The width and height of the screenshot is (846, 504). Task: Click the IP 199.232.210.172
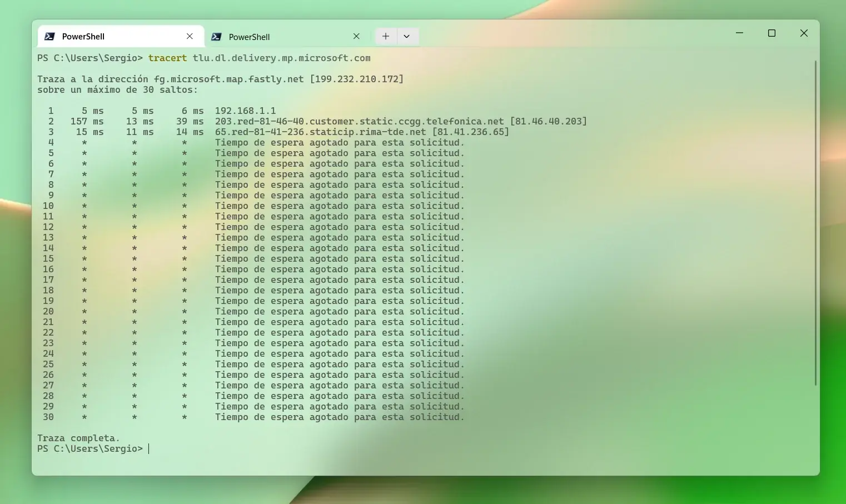pyautogui.click(x=357, y=79)
